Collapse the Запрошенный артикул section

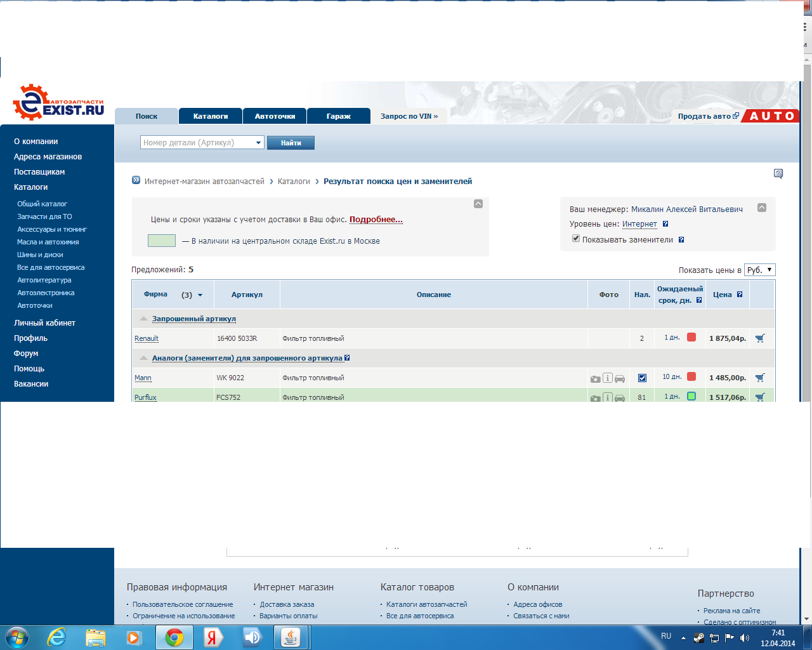(x=144, y=319)
